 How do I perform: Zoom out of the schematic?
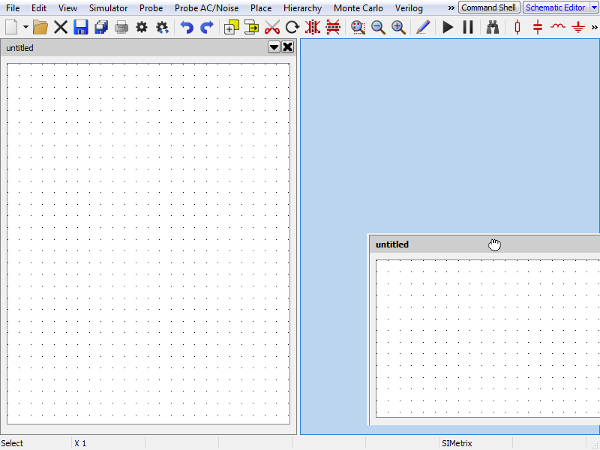[x=378, y=28]
